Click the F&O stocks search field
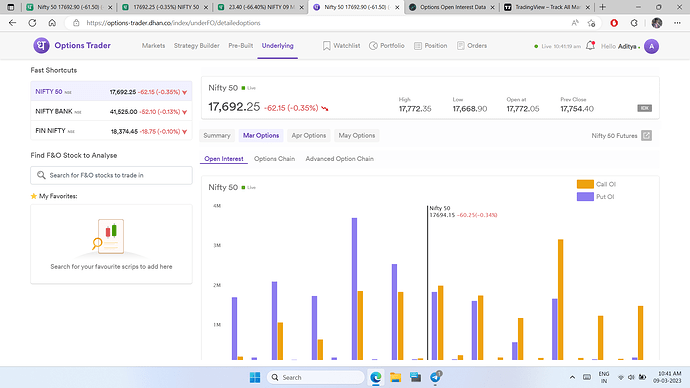690x388 pixels. [x=111, y=175]
